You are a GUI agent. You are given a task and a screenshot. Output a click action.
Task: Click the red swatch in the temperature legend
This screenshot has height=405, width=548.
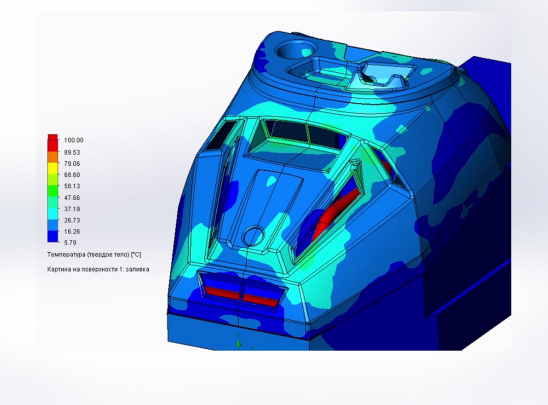point(53,143)
